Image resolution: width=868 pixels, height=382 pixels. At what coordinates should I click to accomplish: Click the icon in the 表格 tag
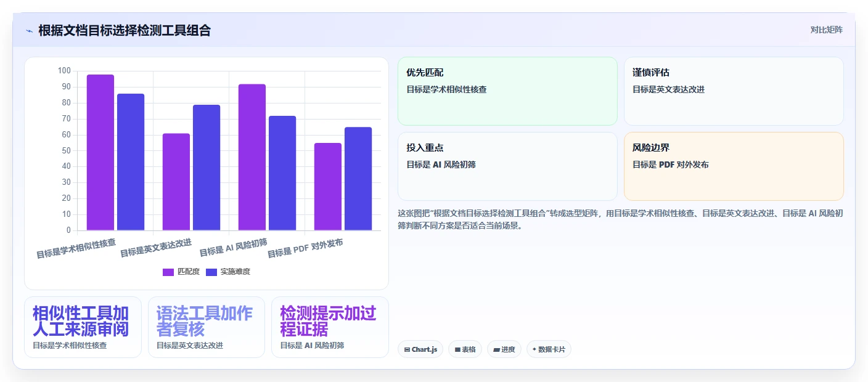tap(457, 349)
